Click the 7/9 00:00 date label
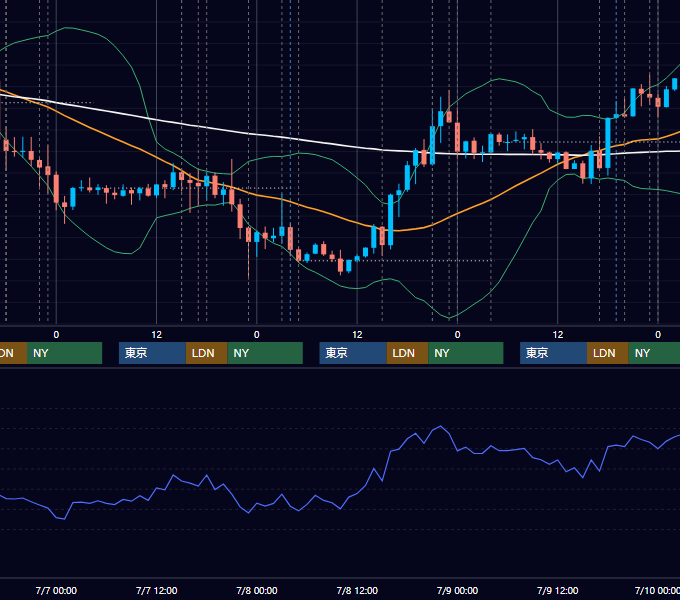Viewport: 680px width, 600px height. tap(458, 590)
